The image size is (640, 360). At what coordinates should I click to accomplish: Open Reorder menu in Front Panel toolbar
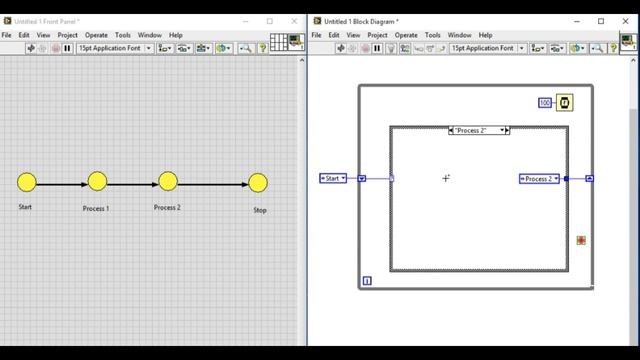pos(223,49)
